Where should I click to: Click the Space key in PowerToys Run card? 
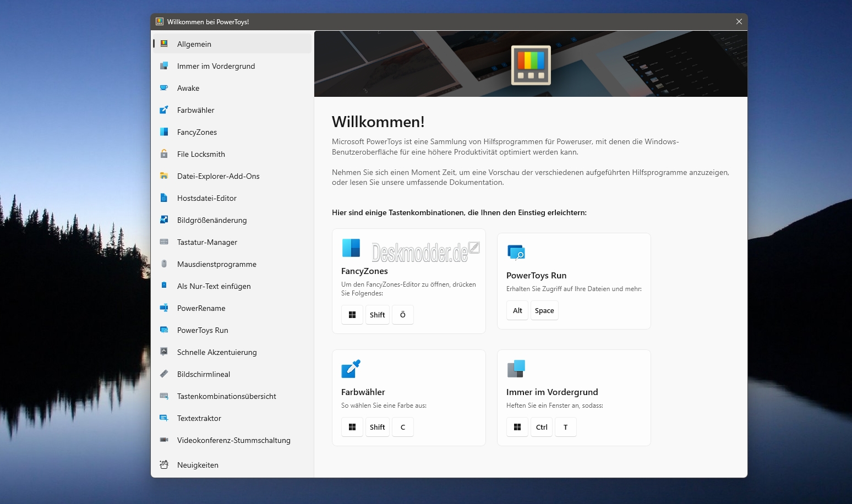click(544, 310)
